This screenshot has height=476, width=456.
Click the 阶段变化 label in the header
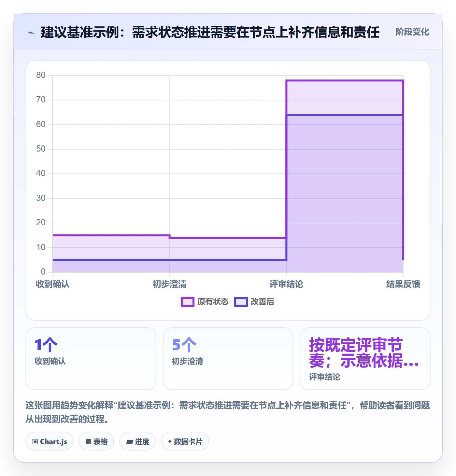(412, 32)
